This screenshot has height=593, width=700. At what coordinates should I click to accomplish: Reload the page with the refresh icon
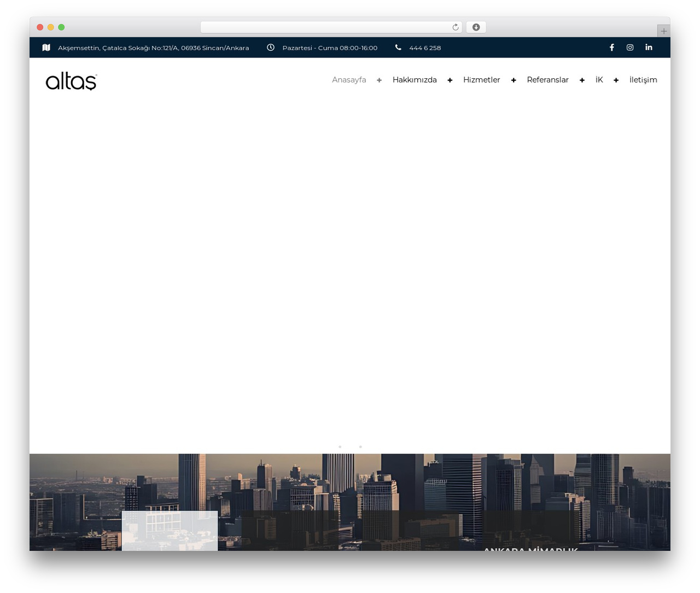[x=456, y=27]
